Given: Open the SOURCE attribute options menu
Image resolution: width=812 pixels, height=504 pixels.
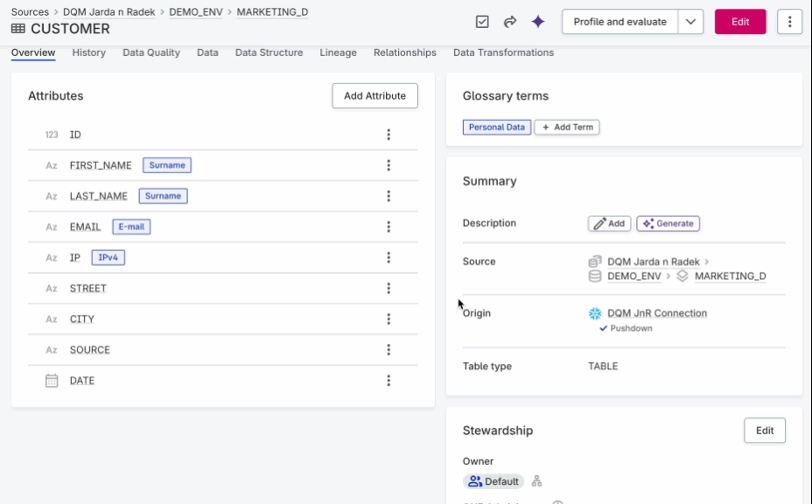Looking at the screenshot, I should tap(388, 350).
